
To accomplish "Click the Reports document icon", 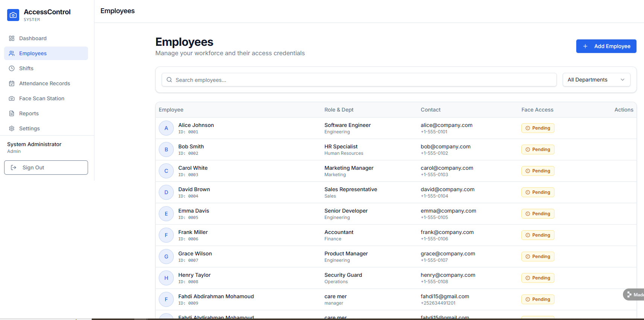I will tap(12, 113).
